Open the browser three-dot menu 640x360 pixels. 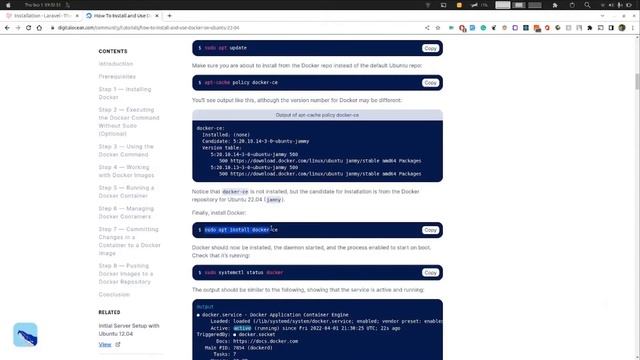(633, 28)
